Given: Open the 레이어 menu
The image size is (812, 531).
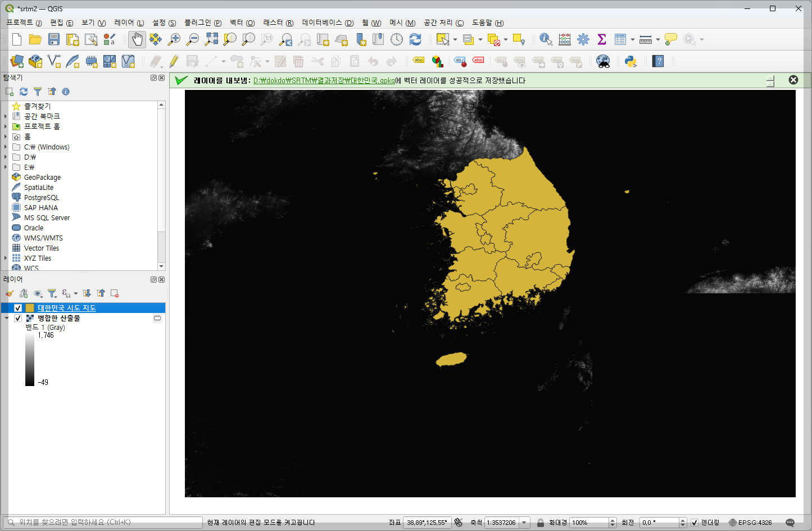Looking at the screenshot, I should pyautogui.click(x=129, y=22).
